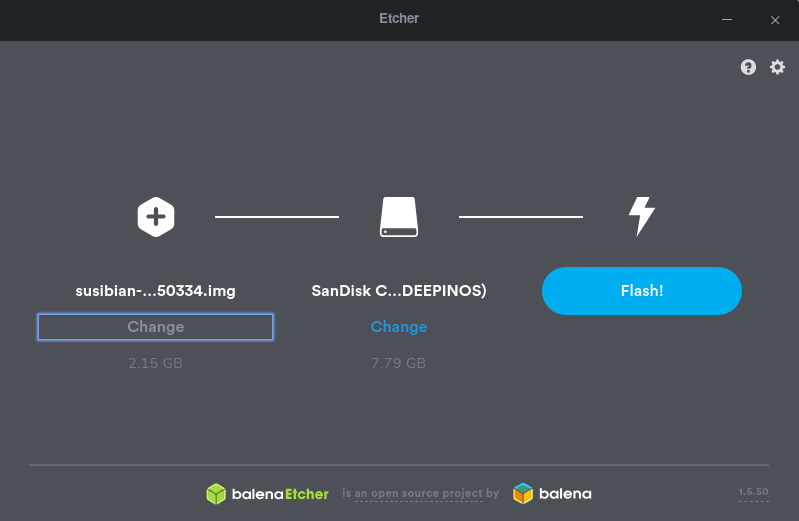Click the select image plus hexagon icon
The image size is (799, 521).
point(156,217)
